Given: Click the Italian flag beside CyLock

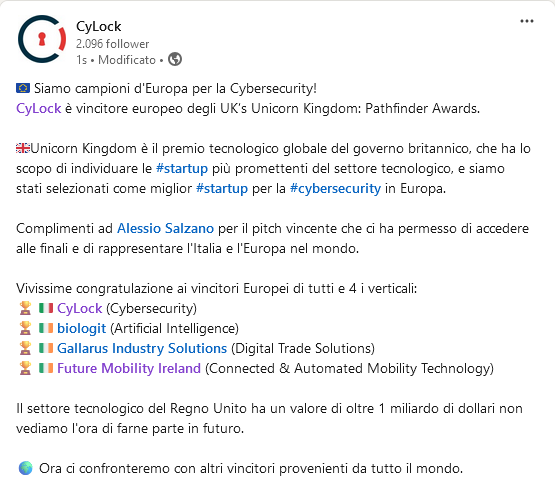Looking at the screenshot, I should (x=46, y=308).
